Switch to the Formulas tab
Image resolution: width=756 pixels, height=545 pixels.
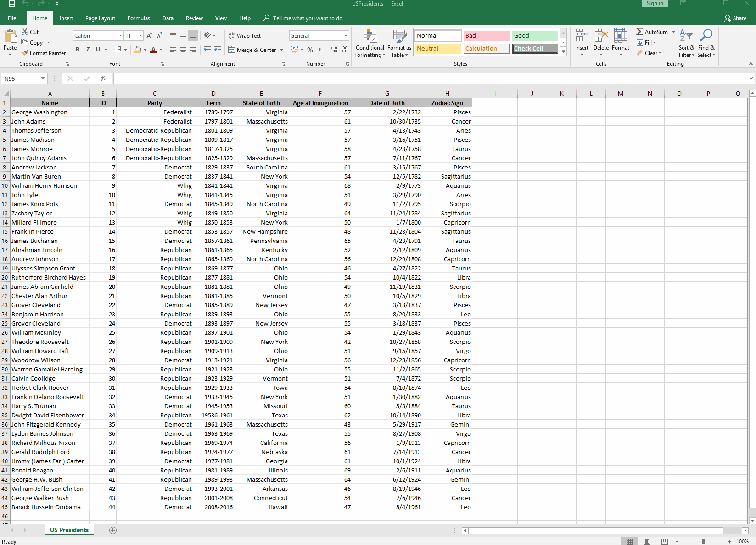click(x=139, y=18)
